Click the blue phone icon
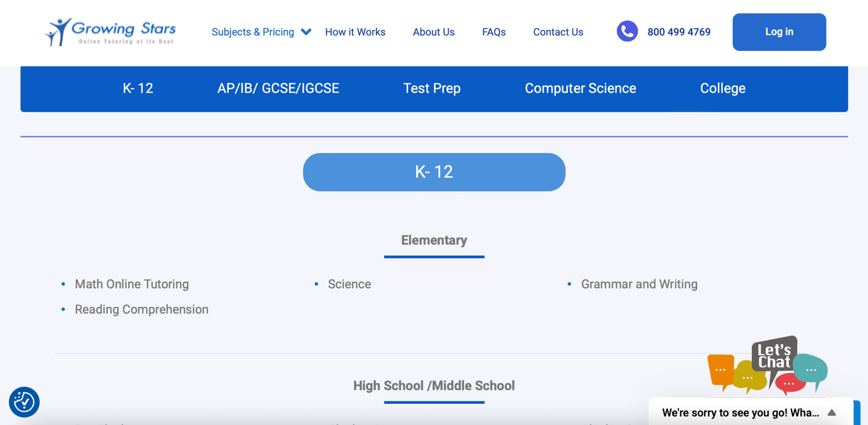868x425 pixels. [x=627, y=31]
